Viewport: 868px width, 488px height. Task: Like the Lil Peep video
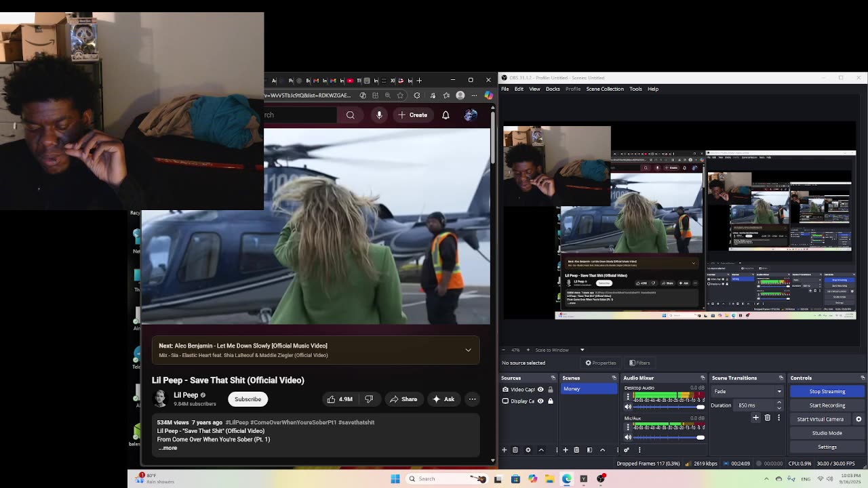click(340, 399)
